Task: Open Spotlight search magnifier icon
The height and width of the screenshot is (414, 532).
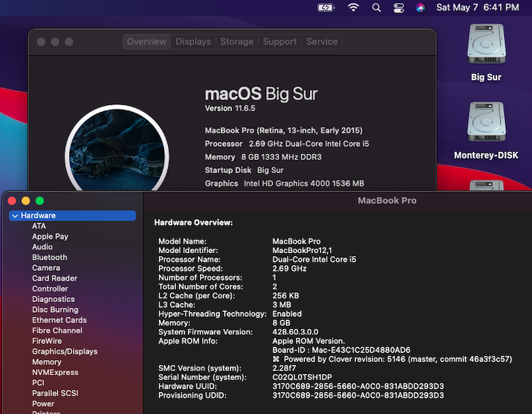Action: (x=376, y=8)
